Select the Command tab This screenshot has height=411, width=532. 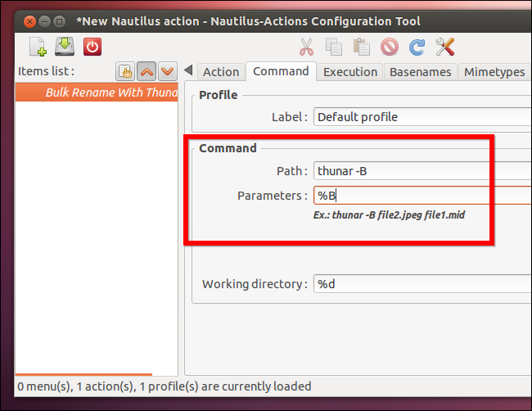pyautogui.click(x=281, y=71)
